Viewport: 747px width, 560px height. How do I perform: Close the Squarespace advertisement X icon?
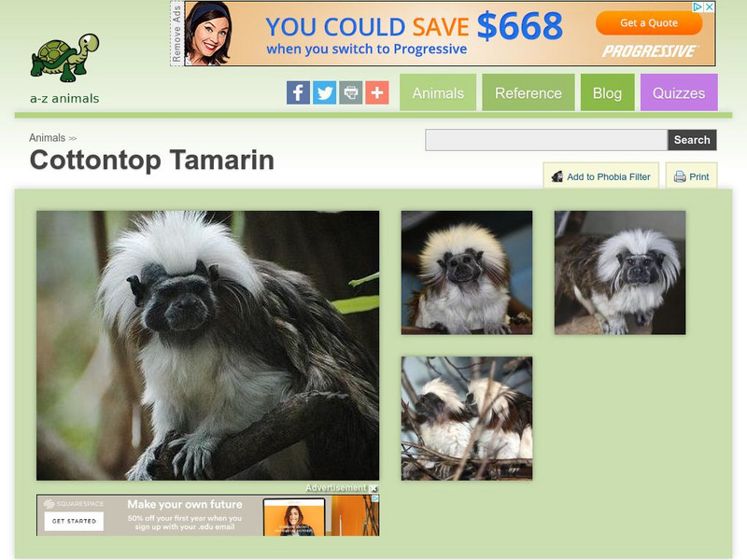(374, 488)
